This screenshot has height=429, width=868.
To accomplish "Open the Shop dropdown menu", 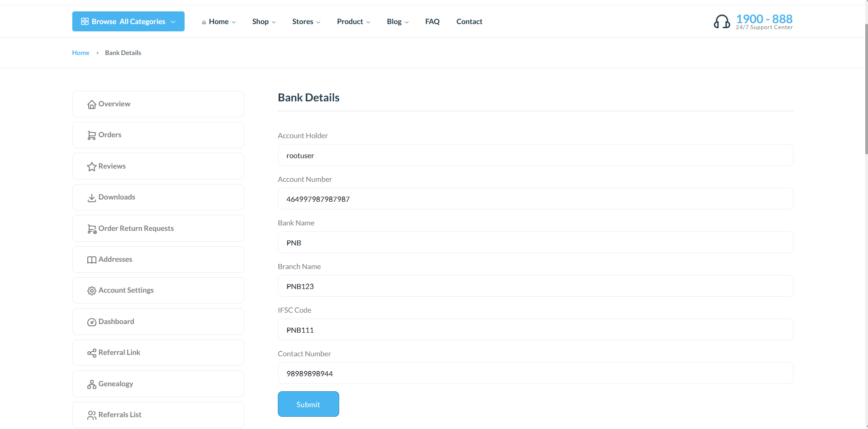I will 264,21.
